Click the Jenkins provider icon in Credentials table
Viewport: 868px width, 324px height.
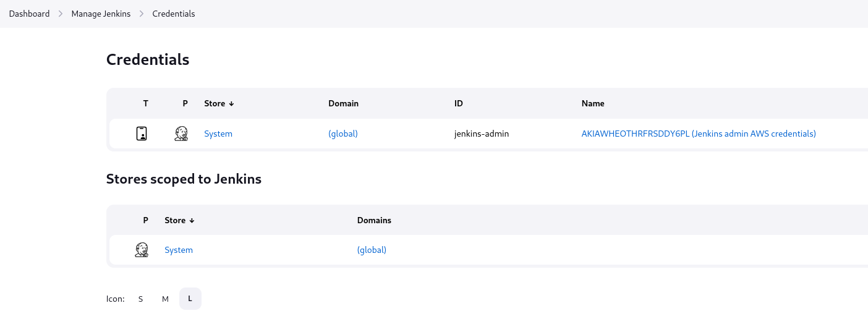point(181,134)
